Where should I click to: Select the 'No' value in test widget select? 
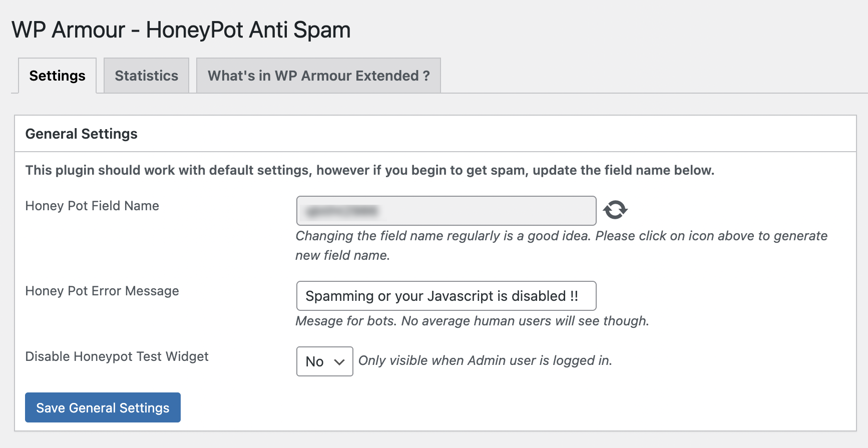[x=315, y=361]
